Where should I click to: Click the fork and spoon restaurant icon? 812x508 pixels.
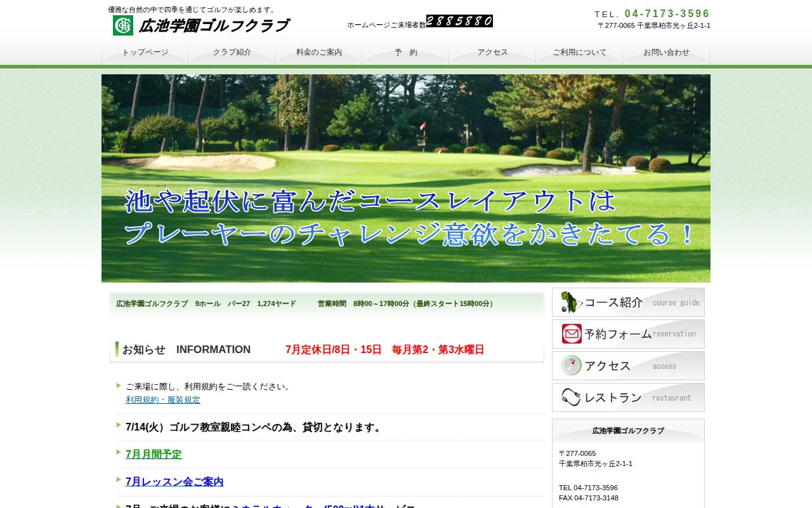click(572, 397)
